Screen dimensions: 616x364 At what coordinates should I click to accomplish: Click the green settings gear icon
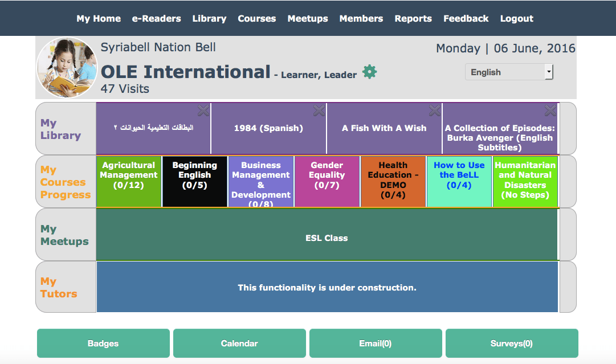click(x=370, y=72)
